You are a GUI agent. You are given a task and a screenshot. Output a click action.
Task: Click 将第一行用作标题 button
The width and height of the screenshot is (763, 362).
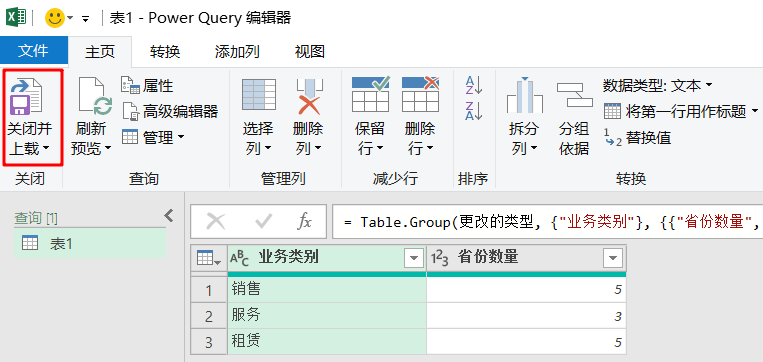tap(675, 111)
